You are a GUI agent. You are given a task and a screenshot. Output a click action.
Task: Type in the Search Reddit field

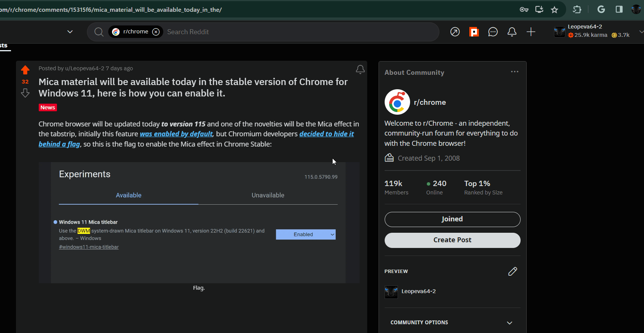click(x=300, y=32)
